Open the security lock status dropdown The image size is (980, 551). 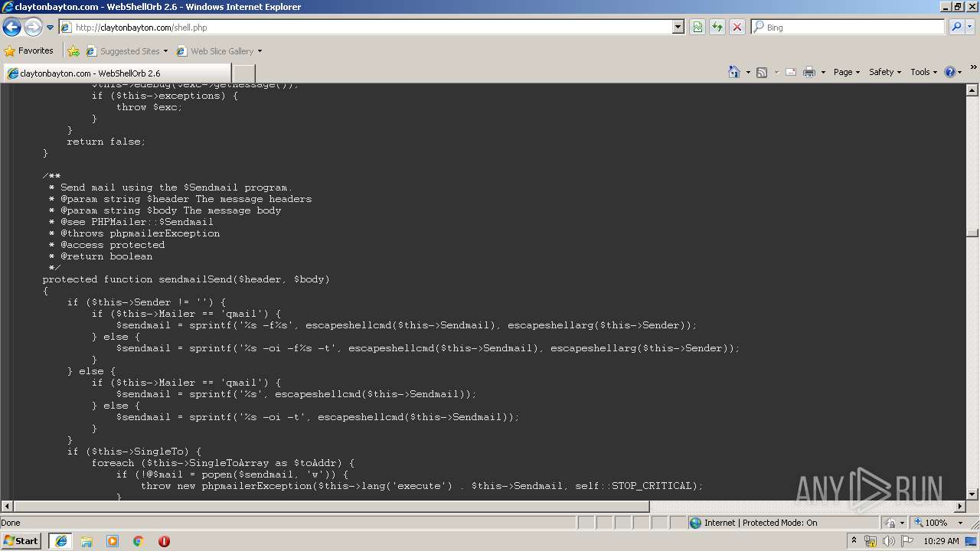(893, 523)
